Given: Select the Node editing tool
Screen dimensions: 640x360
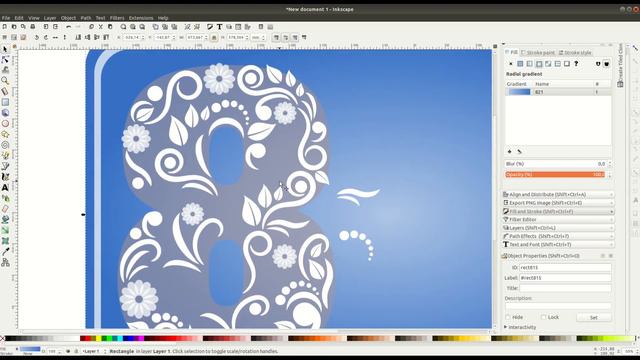Looking at the screenshot, I should (x=5, y=60).
